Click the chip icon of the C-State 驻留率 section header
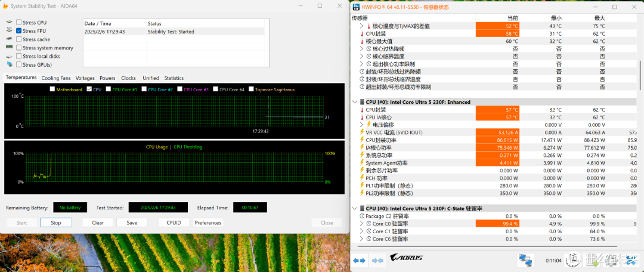 coord(362,208)
